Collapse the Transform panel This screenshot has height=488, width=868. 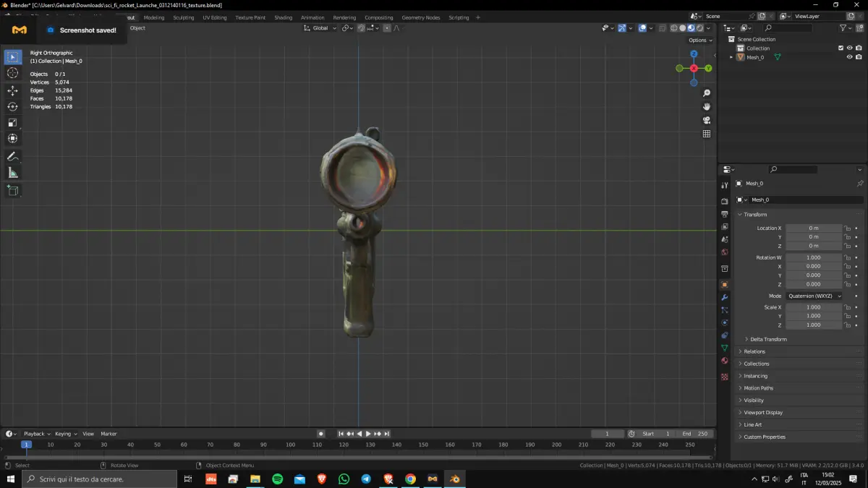pos(740,215)
